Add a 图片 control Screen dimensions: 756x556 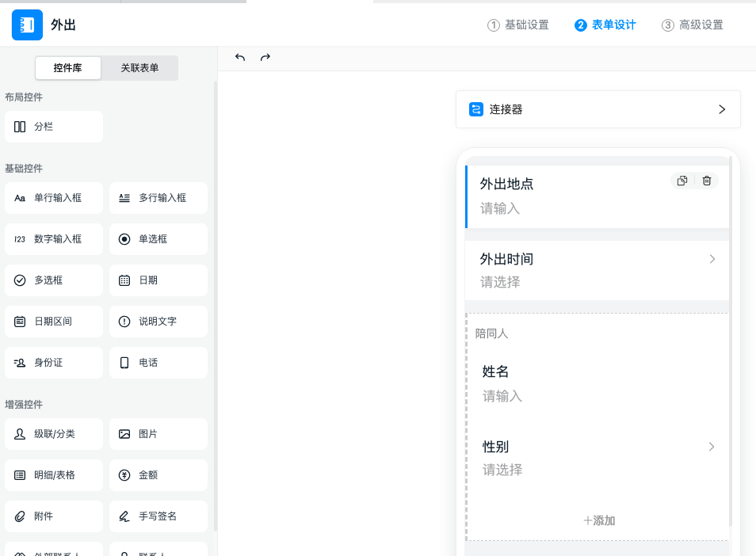coord(158,434)
